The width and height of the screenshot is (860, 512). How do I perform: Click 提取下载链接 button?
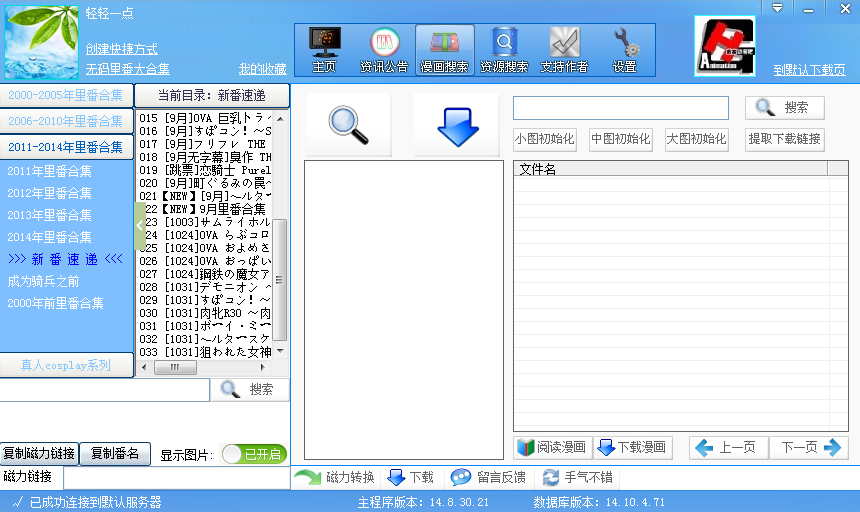pyautogui.click(x=785, y=139)
